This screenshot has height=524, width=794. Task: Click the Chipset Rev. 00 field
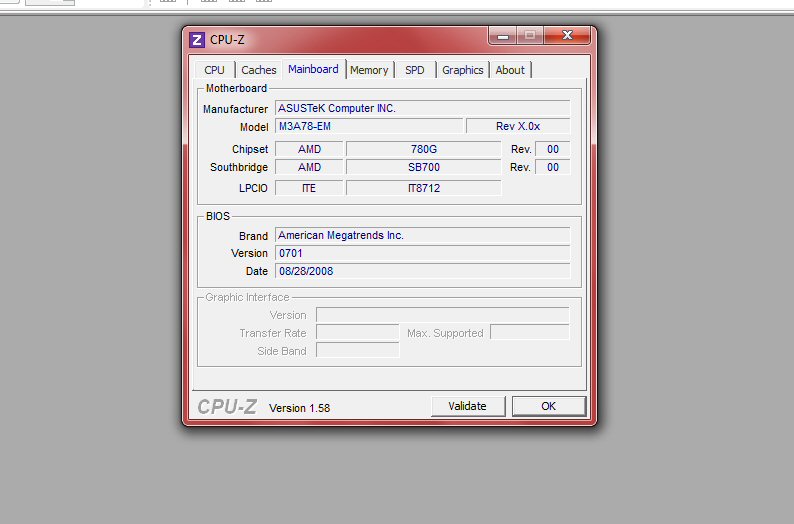[552, 149]
